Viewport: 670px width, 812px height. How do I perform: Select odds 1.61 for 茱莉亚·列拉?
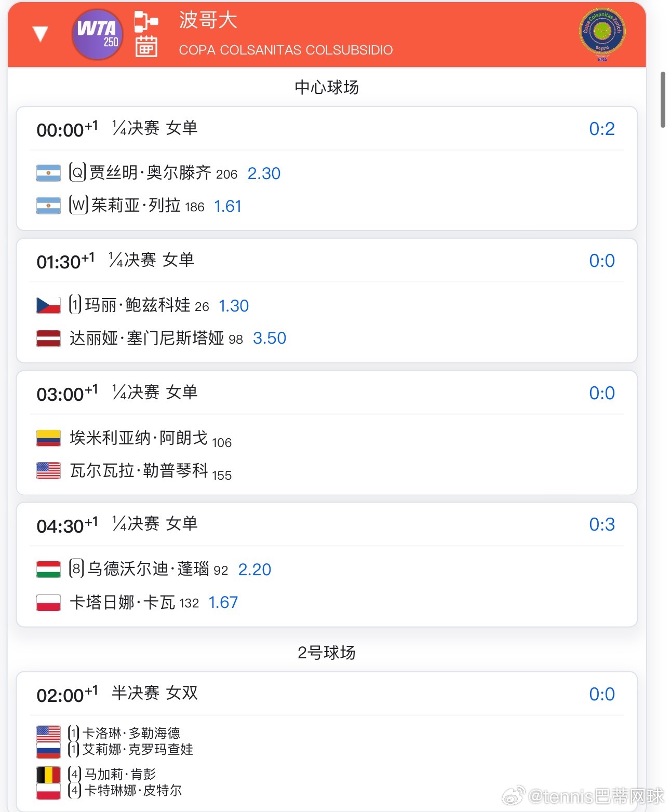coord(228,207)
